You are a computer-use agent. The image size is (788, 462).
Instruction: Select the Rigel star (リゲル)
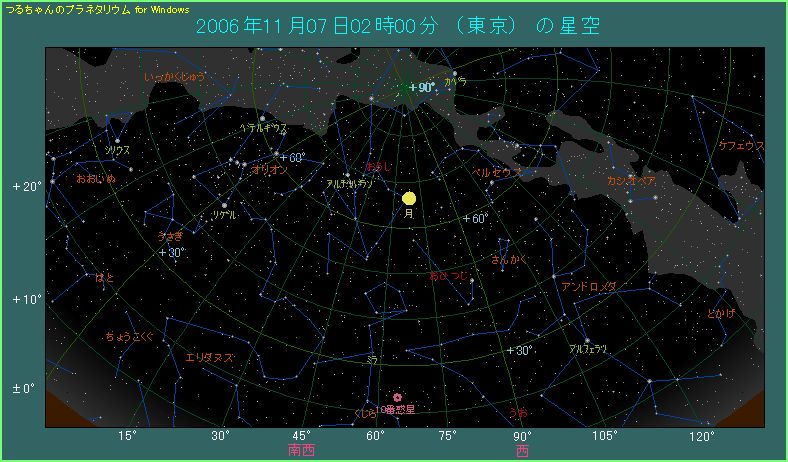coord(224,206)
